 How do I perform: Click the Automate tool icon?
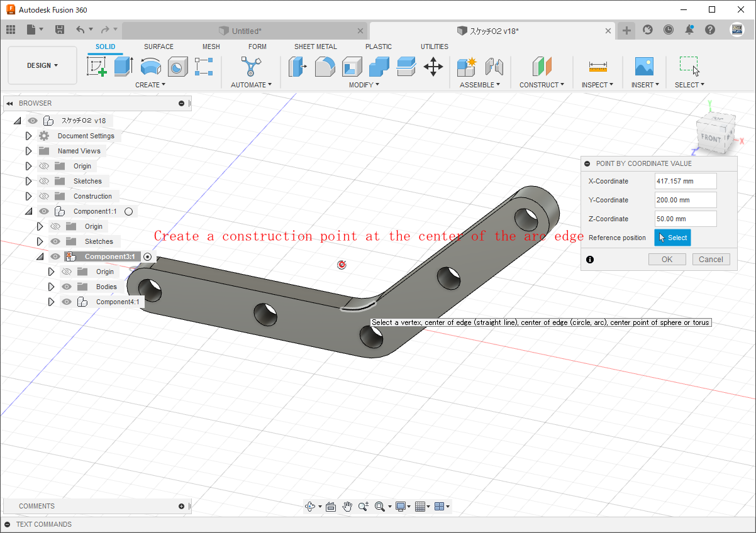tap(251, 66)
